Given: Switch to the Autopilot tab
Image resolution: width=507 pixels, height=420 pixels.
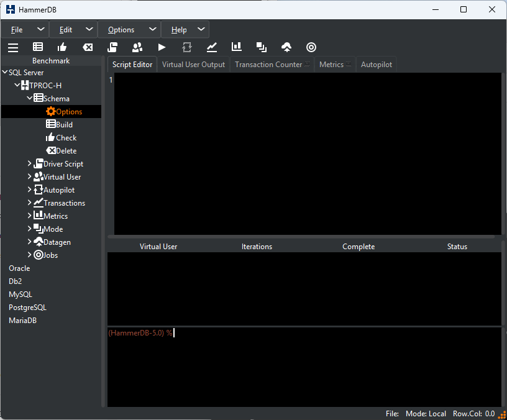Looking at the screenshot, I should (377, 65).
